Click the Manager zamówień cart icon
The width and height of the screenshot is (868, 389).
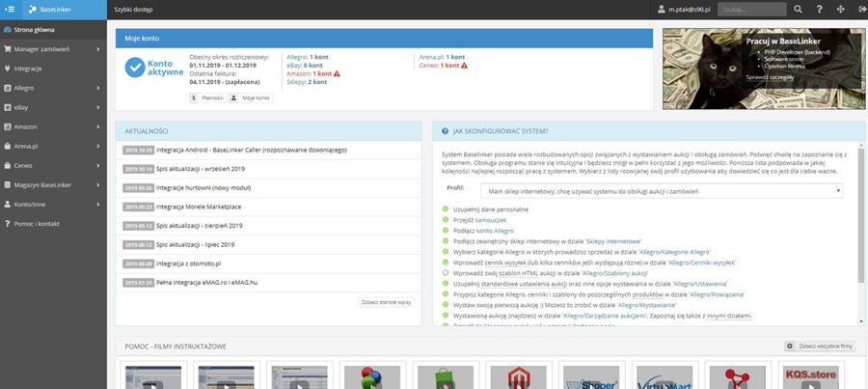pyautogui.click(x=7, y=49)
